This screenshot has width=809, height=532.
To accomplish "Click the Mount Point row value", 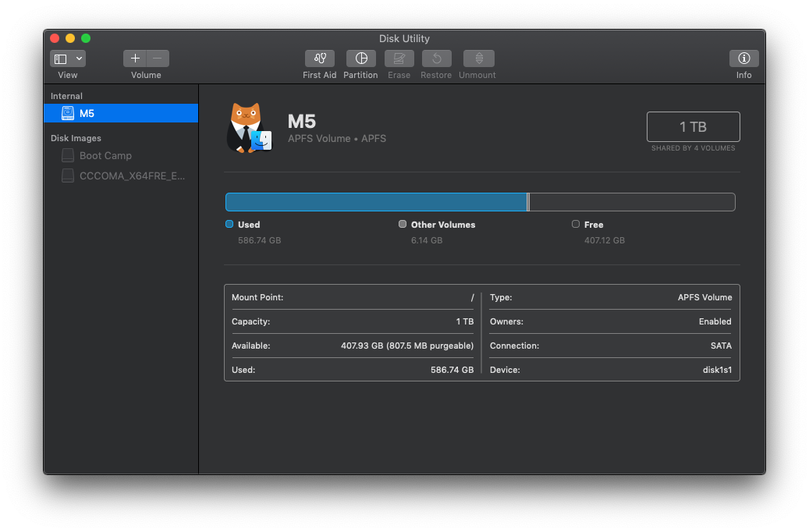I will click(472, 297).
